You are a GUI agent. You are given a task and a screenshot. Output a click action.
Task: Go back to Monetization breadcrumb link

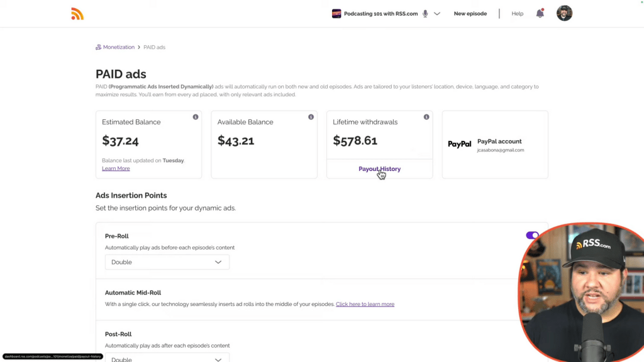tap(118, 47)
